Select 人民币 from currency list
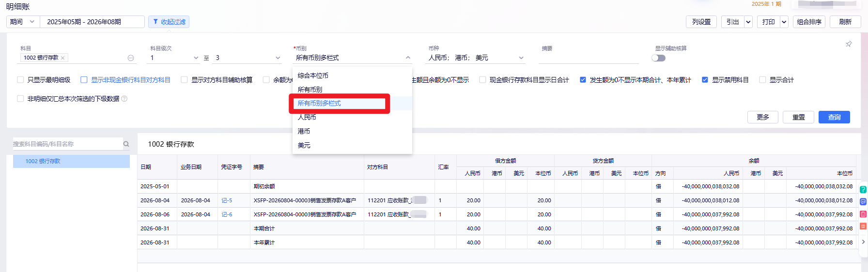 click(352, 117)
